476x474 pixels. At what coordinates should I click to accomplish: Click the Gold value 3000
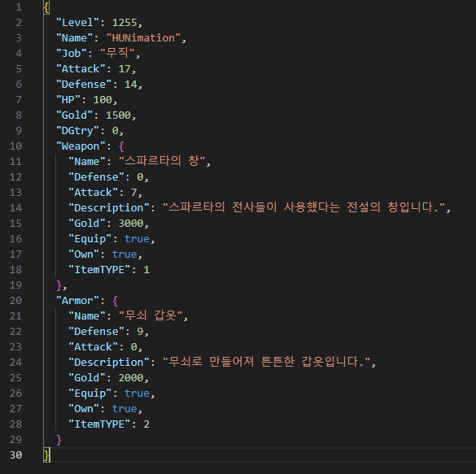(131, 224)
